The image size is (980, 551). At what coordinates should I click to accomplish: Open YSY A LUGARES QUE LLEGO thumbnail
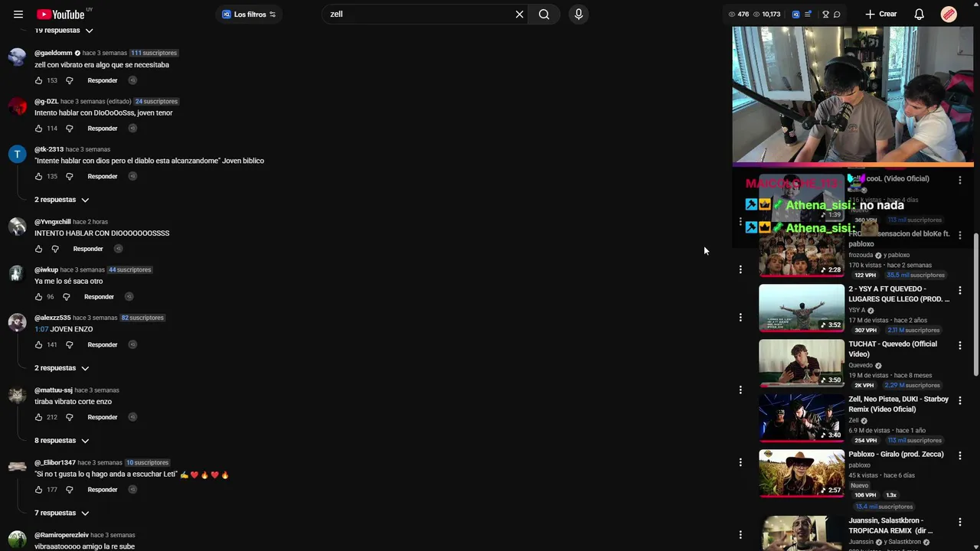(x=802, y=308)
